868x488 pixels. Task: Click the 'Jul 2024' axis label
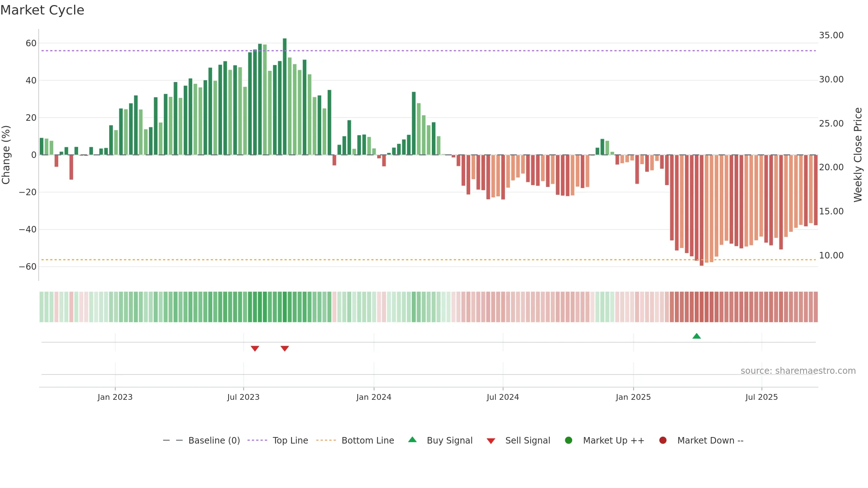coord(503,397)
